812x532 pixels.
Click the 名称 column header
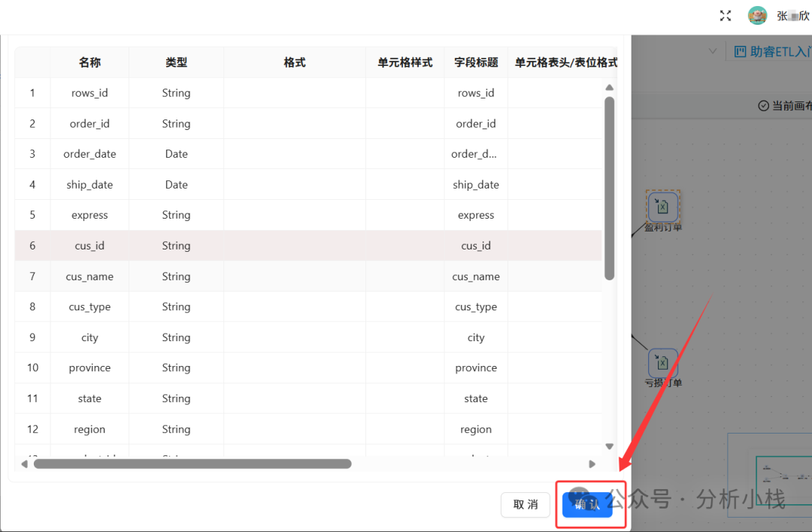(x=89, y=62)
